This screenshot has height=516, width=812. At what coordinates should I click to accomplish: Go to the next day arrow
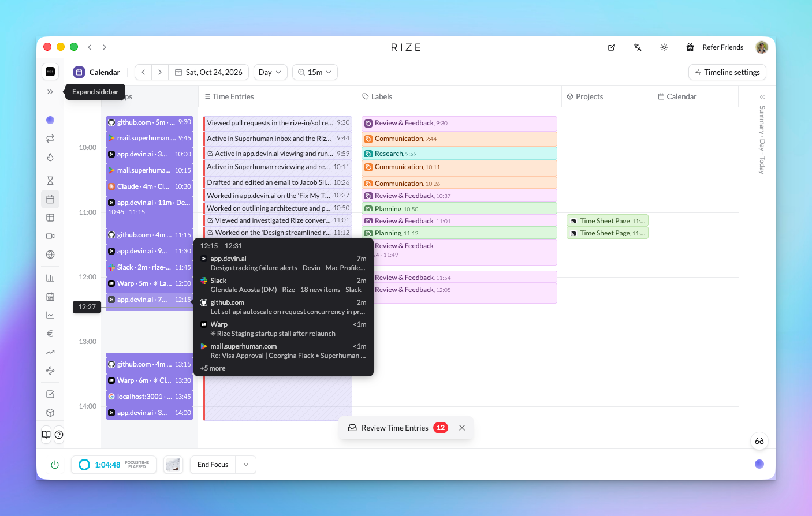160,72
